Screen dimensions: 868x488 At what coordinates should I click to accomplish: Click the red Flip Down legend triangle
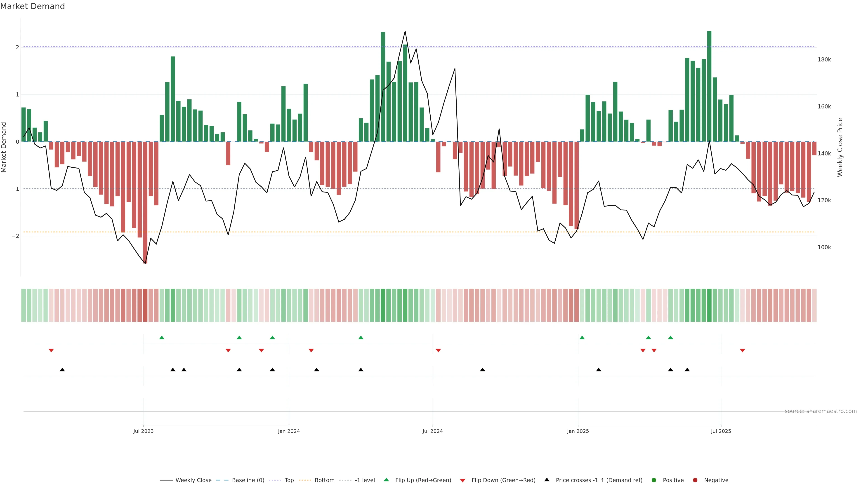[463, 480]
